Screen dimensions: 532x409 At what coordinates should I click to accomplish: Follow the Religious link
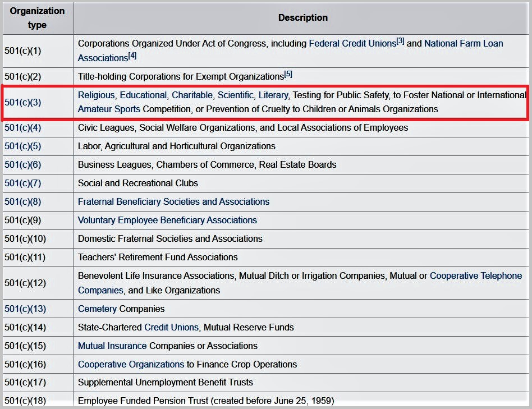coord(96,95)
